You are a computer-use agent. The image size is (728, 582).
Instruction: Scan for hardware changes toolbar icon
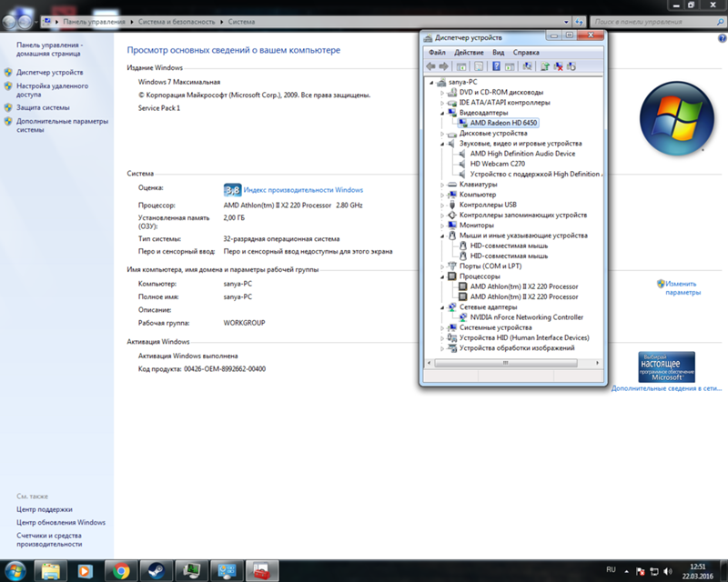527,66
